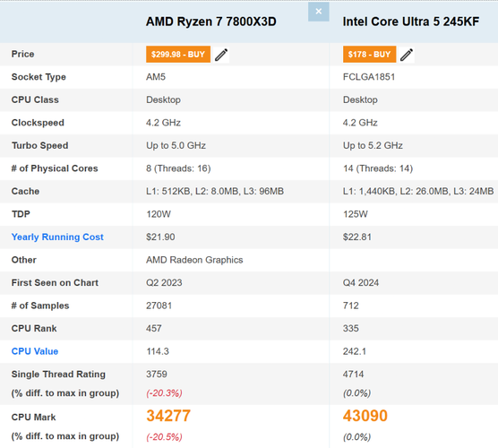Click Up to 5.2 GHz turbo value

coord(373,145)
